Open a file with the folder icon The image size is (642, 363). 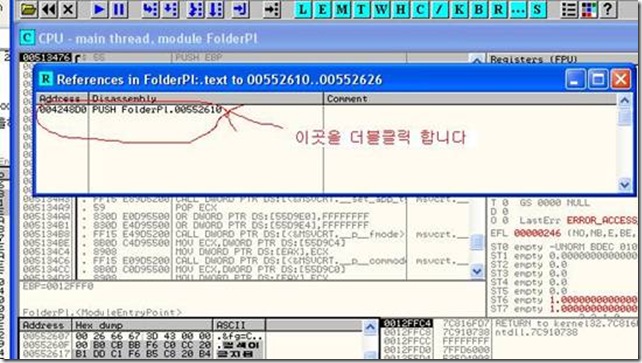click(29, 9)
